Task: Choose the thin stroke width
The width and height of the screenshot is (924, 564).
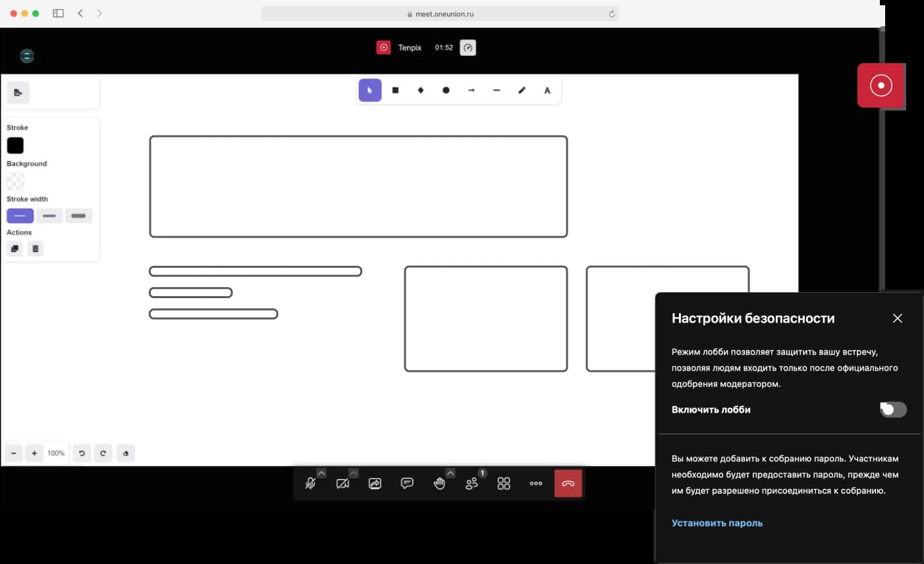Action: [20, 216]
